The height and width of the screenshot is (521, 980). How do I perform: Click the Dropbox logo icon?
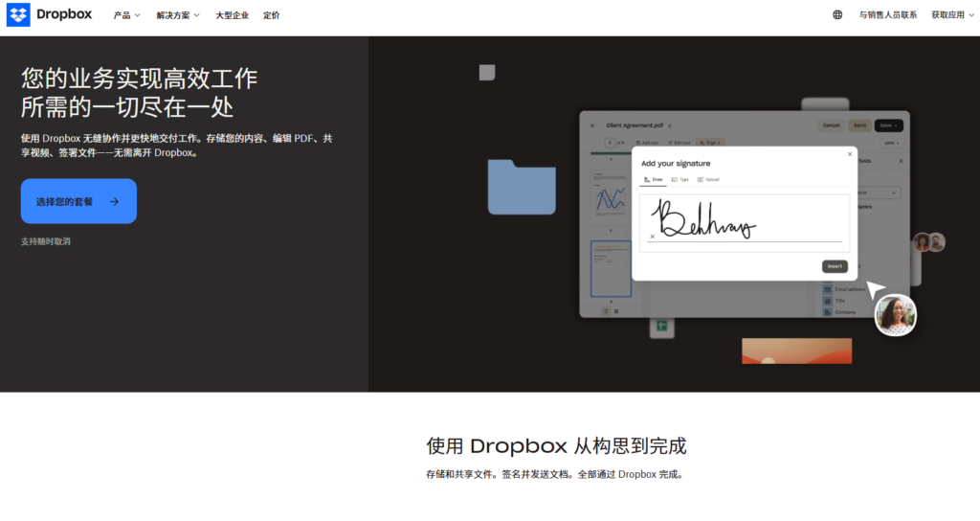pyautogui.click(x=19, y=15)
